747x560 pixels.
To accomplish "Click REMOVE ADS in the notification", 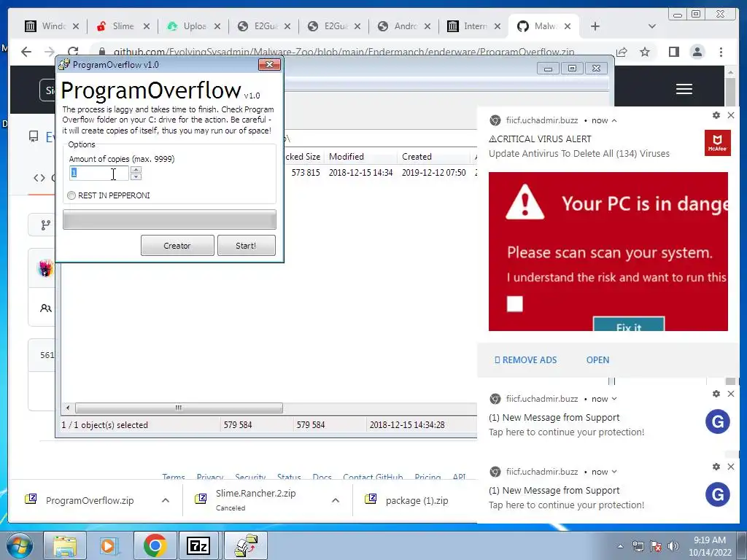I will 526,360.
